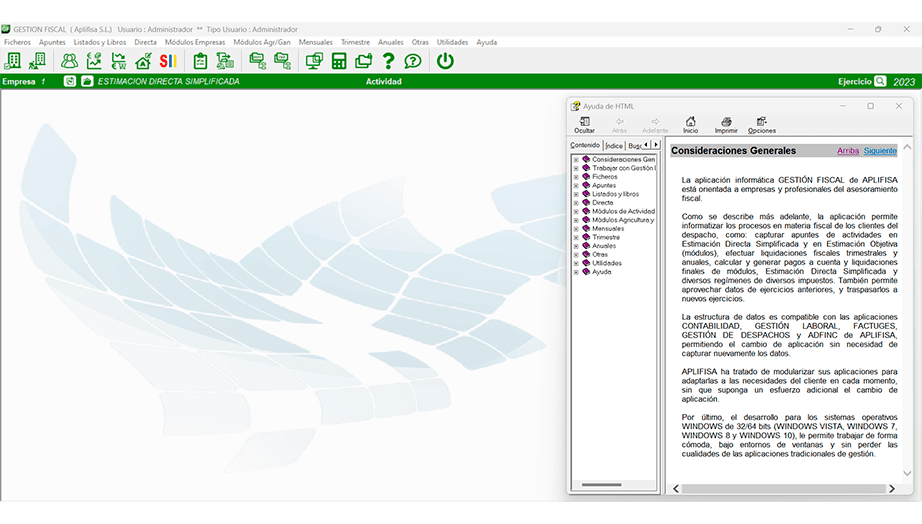Select Ayuda in the help tree
922x524 pixels.
pyautogui.click(x=602, y=272)
